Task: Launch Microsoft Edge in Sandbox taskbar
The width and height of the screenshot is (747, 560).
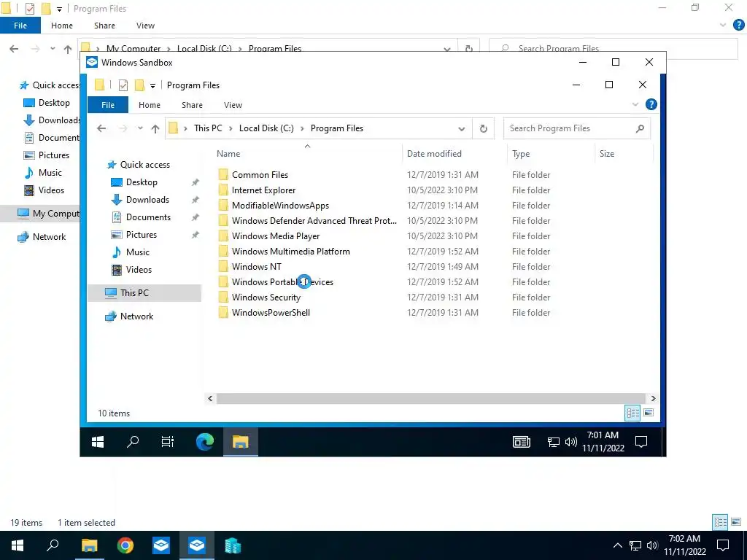Action: pyautogui.click(x=205, y=442)
